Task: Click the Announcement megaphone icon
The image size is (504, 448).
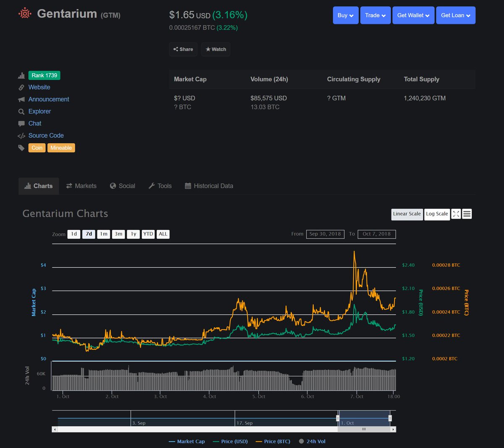Action: coord(21,100)
